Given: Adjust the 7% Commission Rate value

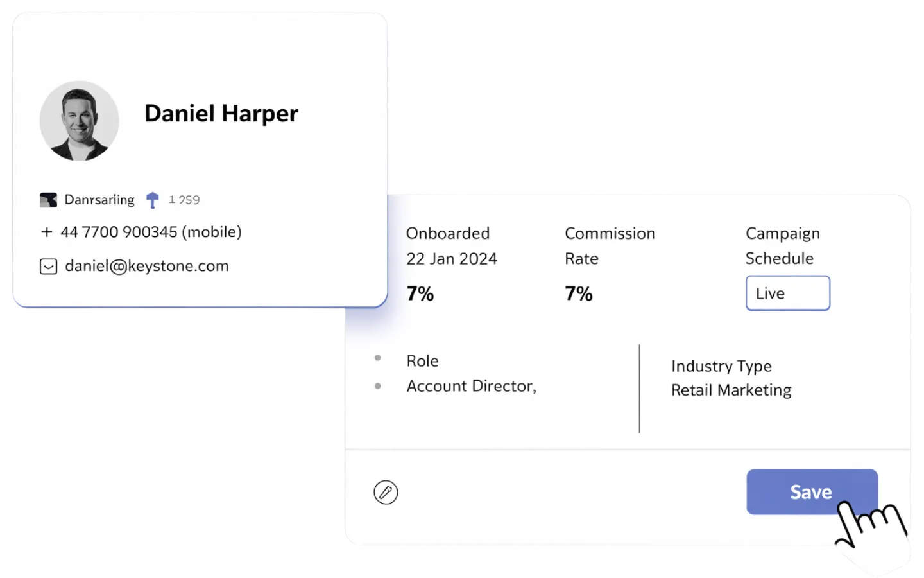Looking at the screenshot, I should point(577,293).
